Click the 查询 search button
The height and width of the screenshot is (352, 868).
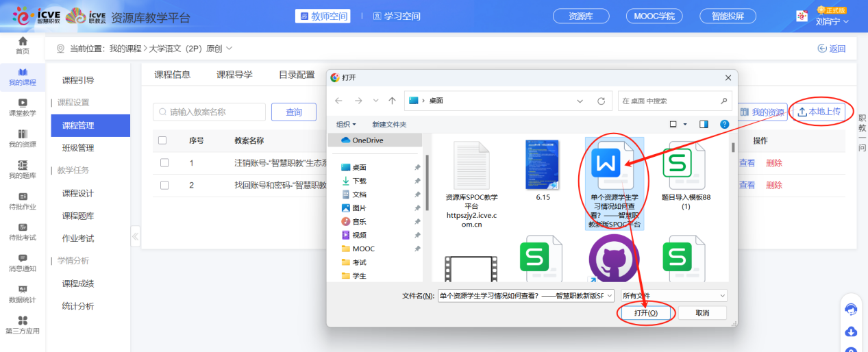click(294, 112)
